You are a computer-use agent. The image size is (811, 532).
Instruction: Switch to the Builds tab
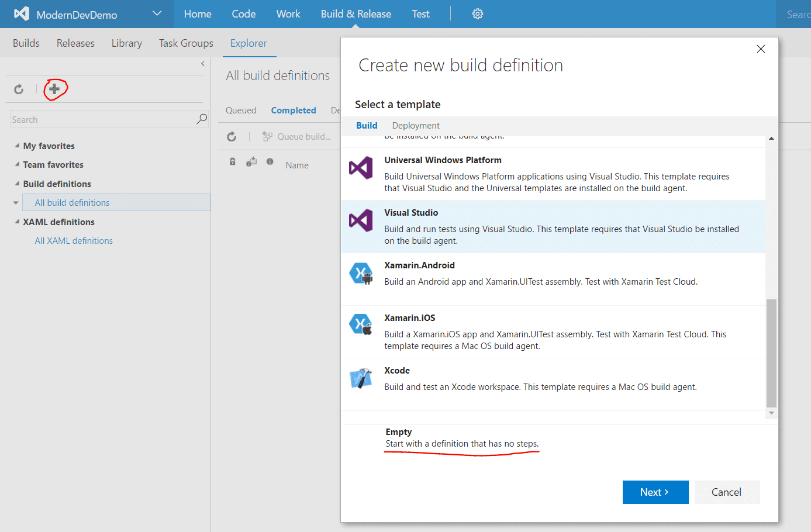coord(26,43)
